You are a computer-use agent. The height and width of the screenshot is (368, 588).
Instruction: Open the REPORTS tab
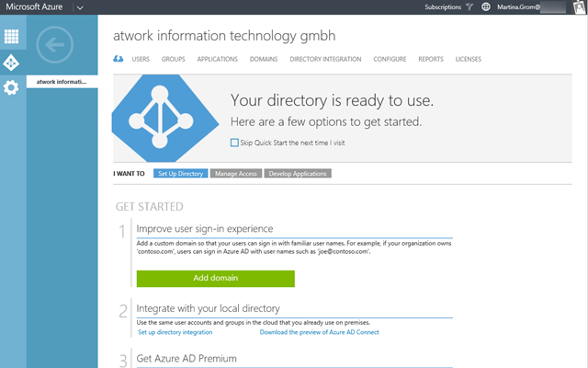point(431,59)
